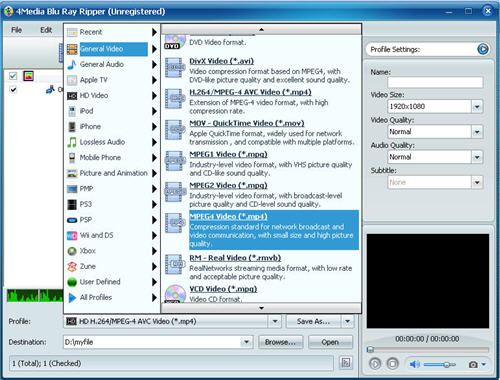Open the Edit menu

coord(46,30)
